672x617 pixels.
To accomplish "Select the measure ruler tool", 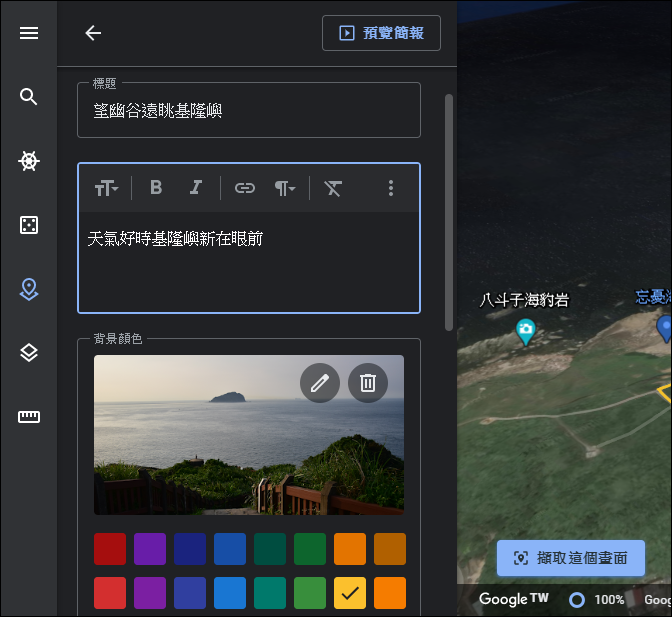I will tap(29, 416).
